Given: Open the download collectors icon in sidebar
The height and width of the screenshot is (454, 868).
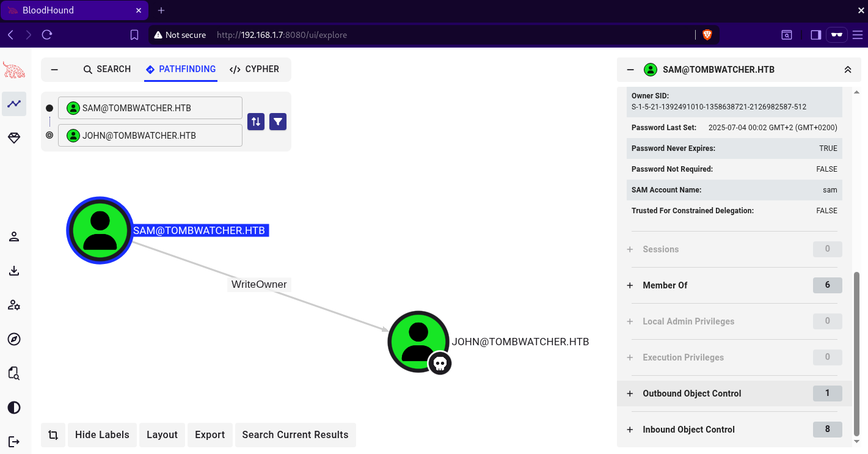Looking at the screenshot, I should tap(14, 271).
